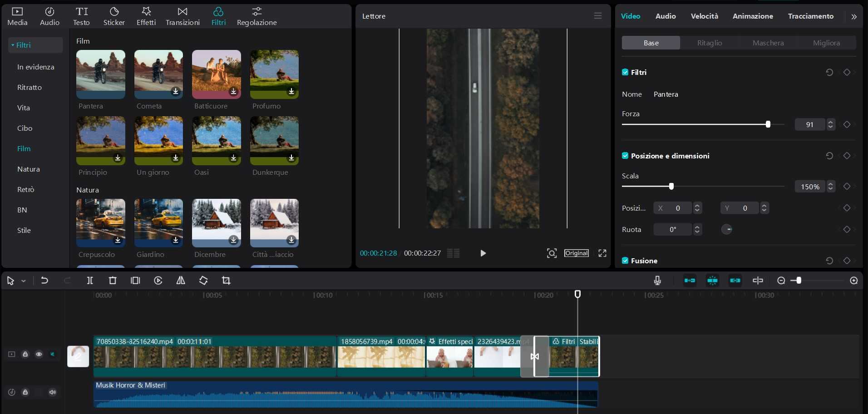Open the selection tool dropdown arrow
868x414 pixels.
(x=24, y=281)
